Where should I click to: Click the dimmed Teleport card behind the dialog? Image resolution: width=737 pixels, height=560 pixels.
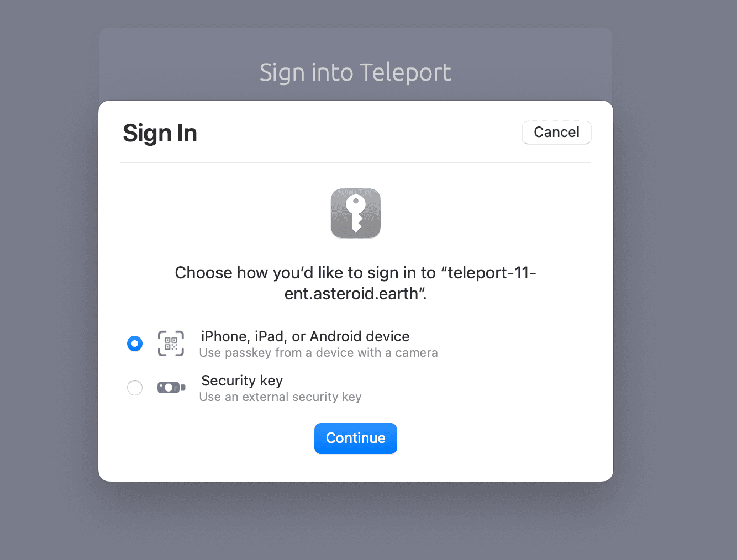tap(356, 64)
